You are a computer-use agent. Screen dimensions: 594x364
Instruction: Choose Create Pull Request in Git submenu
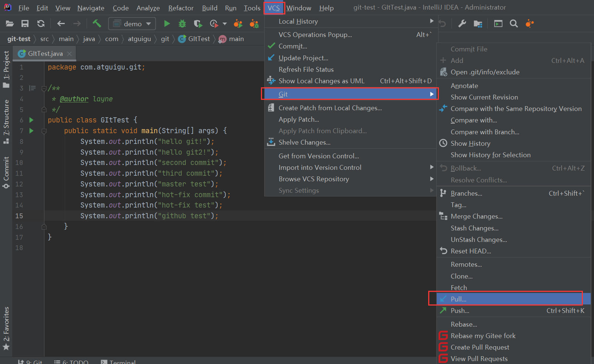click(514, 347)
